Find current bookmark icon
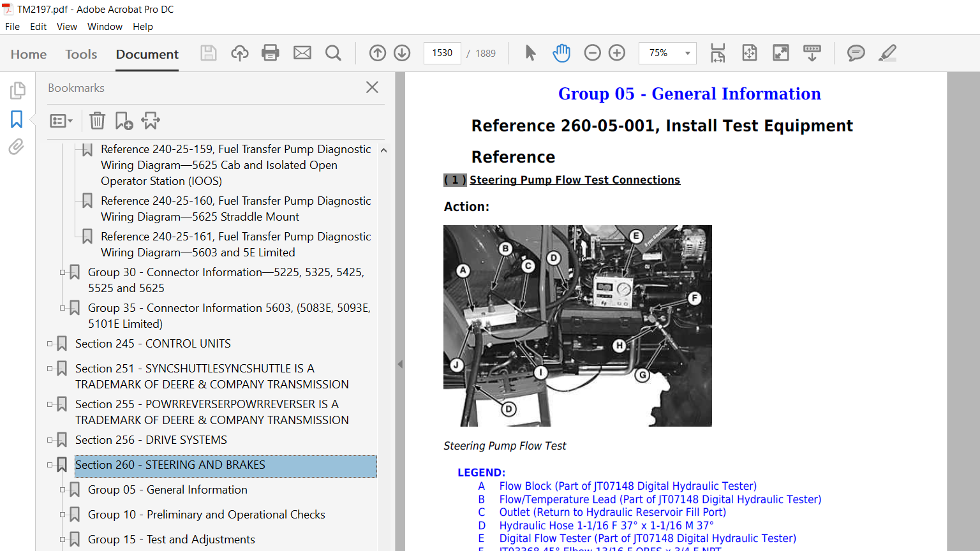 pyautogui.click(x=151, y=121)
